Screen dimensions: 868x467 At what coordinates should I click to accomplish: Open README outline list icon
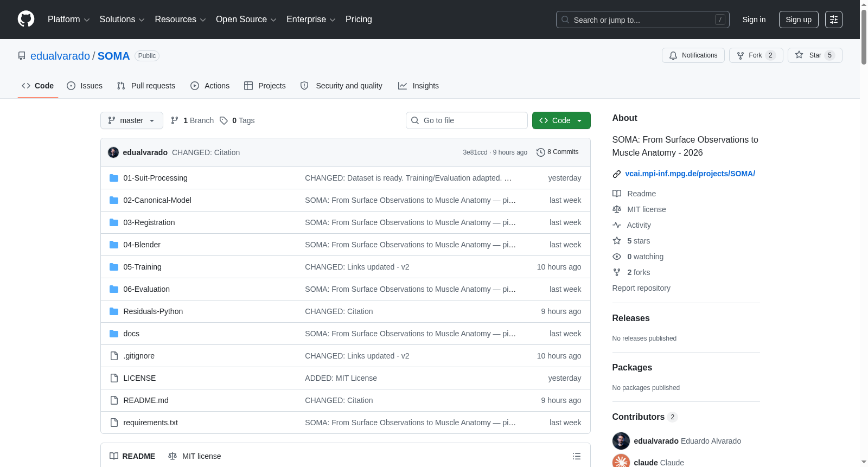pos(577,456)
